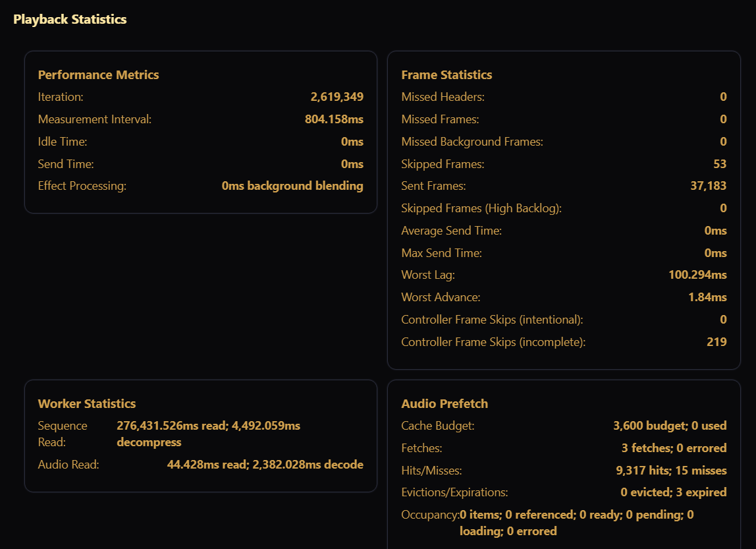756x549 pixels.
Task: Click the Sequence Read label
Action: click(63, 434)
